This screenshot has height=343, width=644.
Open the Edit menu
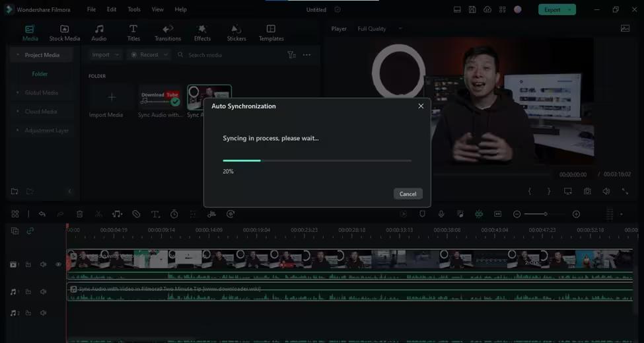pyautogui.click(x=112, y=9)
